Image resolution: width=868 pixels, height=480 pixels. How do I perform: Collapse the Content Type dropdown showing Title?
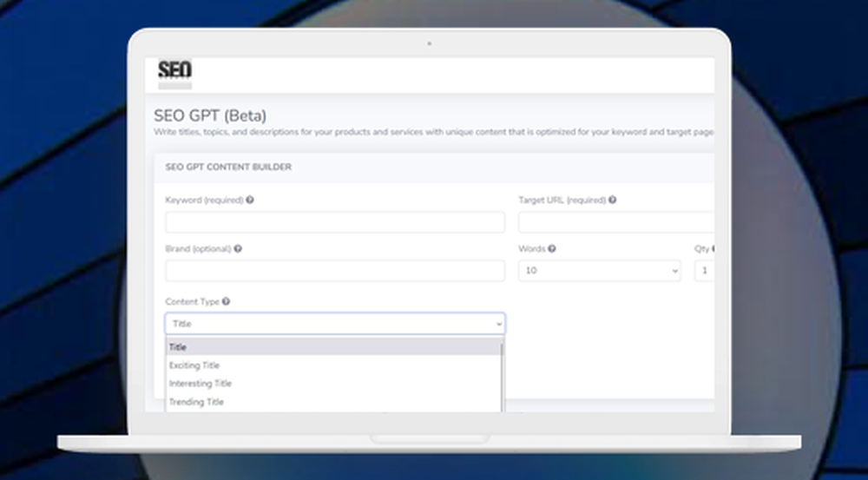coord(335,324)
